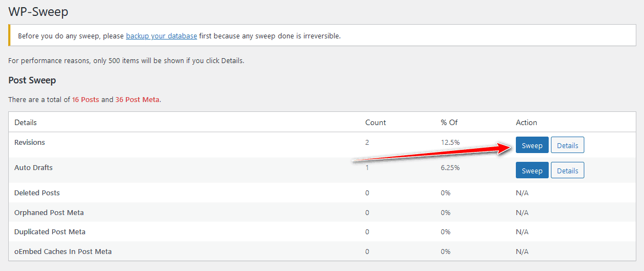Viewport: 644px width, 271px height.
Task: Click the Action column header
Action: 527,122
